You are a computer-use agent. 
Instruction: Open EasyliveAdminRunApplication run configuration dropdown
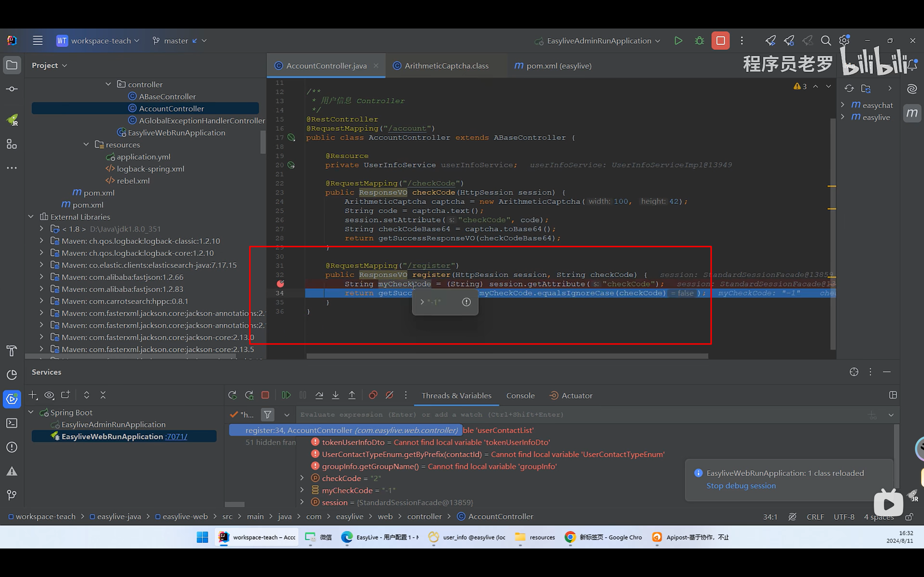click(598, 40)
